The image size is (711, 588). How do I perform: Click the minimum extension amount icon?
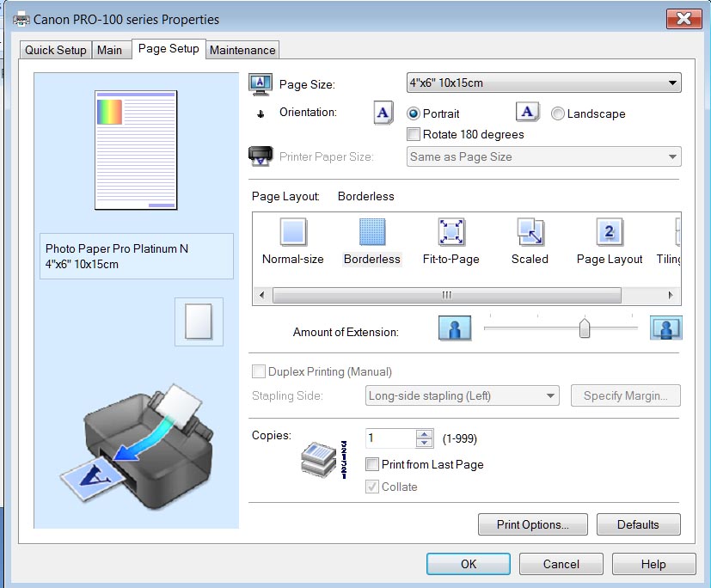456,329
